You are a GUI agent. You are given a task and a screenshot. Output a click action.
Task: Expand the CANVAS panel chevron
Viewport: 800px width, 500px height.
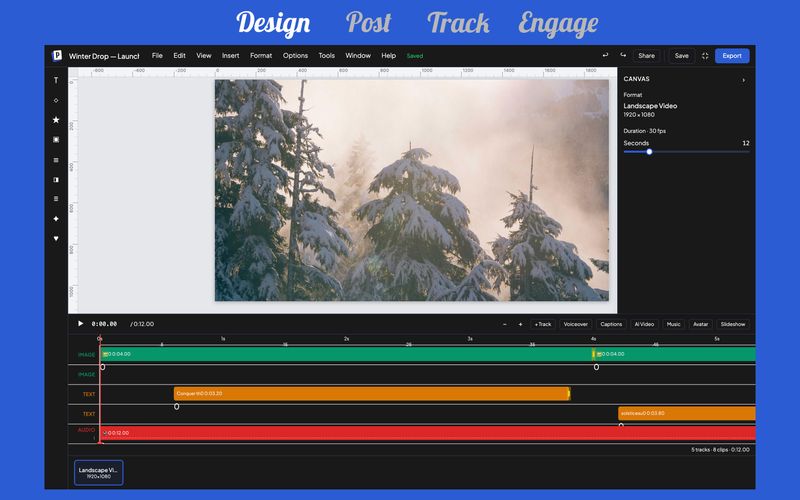click(743, 80)
